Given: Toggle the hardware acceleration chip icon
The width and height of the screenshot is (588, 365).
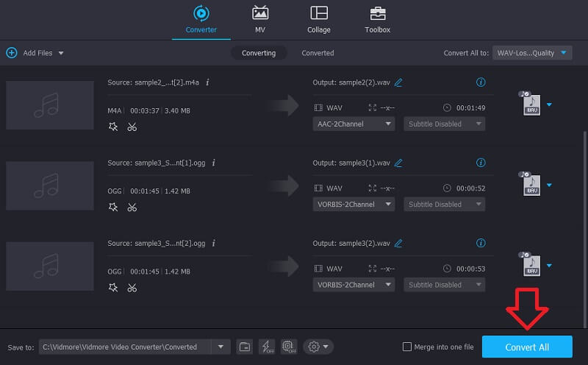Looking at the screenshot, I should click(x=288, y=347).
